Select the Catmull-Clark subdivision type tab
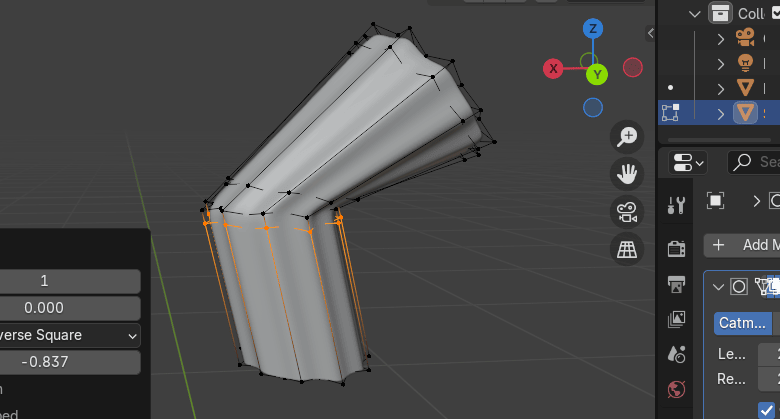Image resolution: width=780 pixels, height=419 pixels. click(x=743, y=323)
